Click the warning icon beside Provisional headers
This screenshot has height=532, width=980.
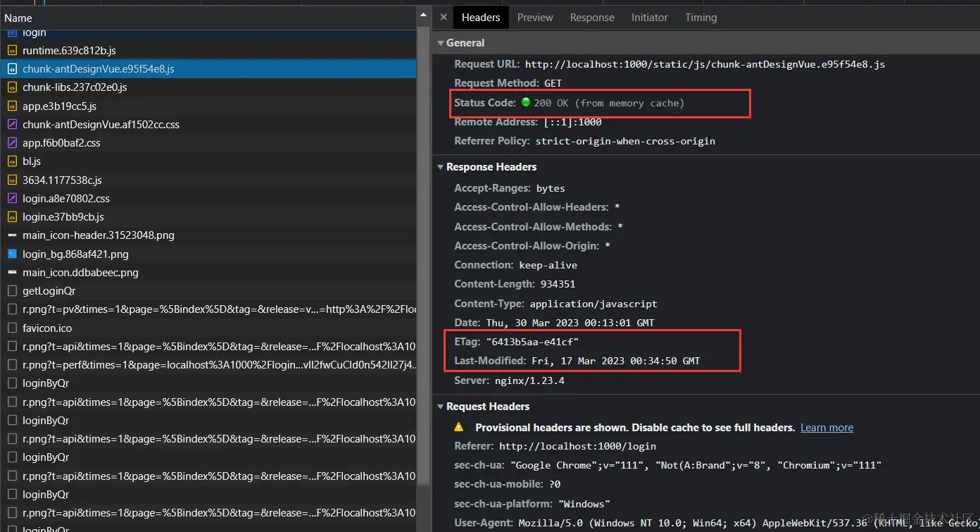[459, 427]
